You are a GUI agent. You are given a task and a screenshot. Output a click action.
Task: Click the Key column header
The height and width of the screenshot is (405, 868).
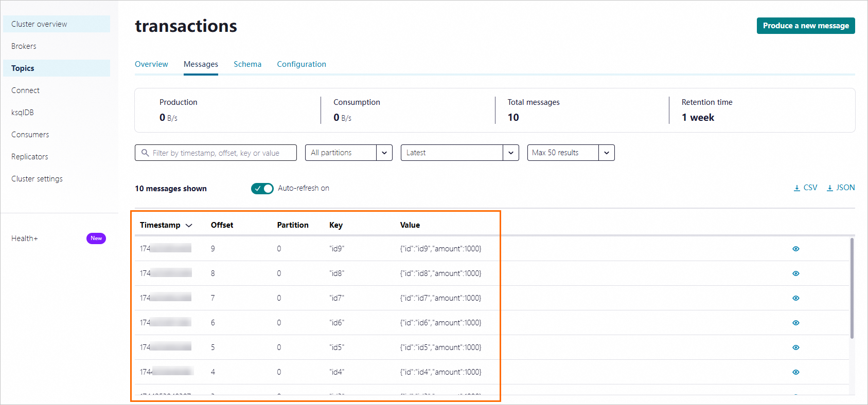(x=336, y=225)
